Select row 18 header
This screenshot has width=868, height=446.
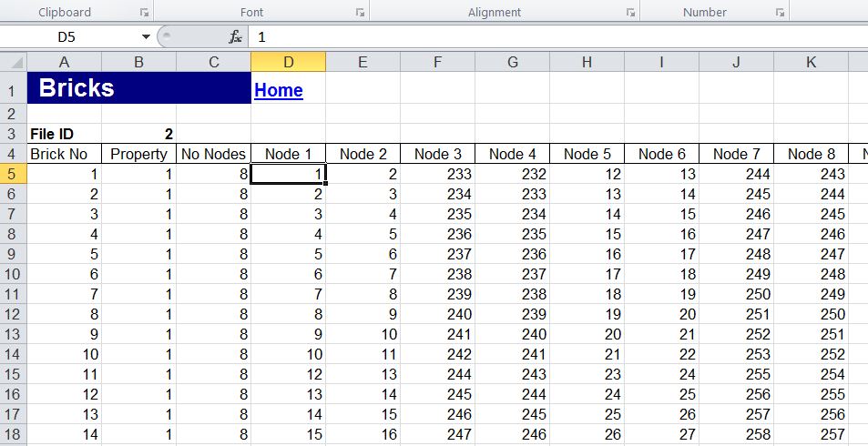coord(13,434)
